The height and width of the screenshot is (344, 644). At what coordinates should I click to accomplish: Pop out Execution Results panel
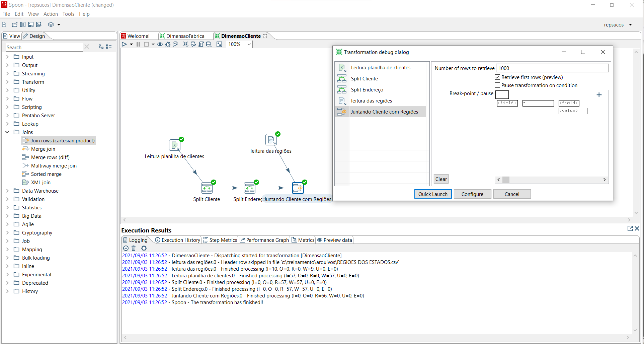click(x=630, y=228)
